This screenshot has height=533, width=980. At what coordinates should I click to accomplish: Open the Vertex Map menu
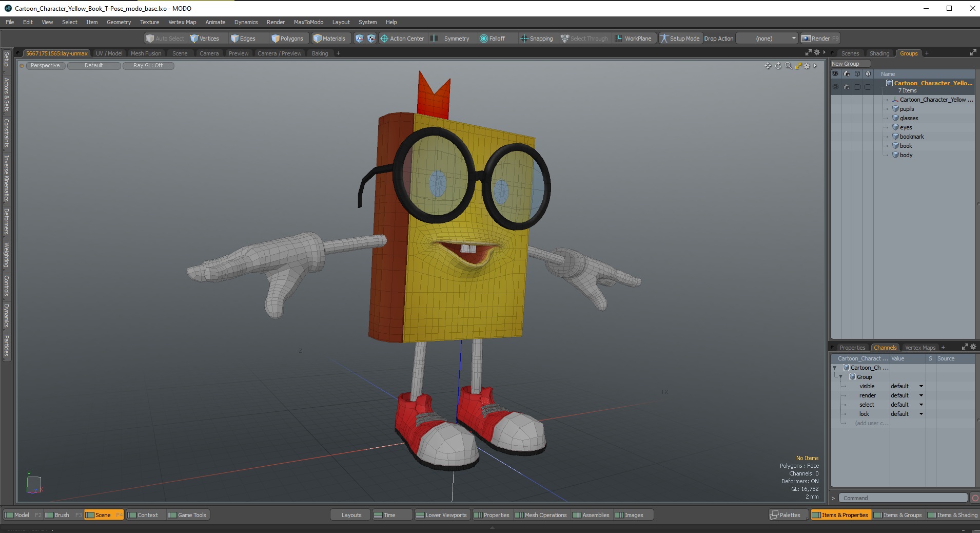coord(182,22)
